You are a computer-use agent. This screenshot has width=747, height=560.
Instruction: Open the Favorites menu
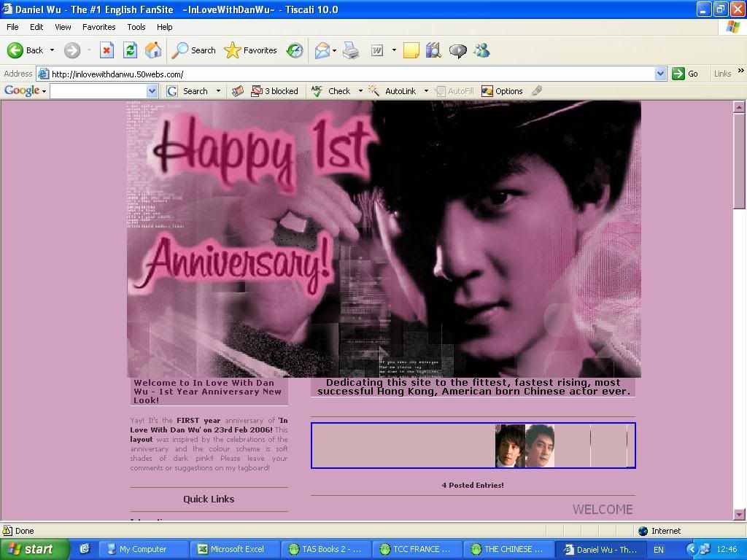pos(98,27)
